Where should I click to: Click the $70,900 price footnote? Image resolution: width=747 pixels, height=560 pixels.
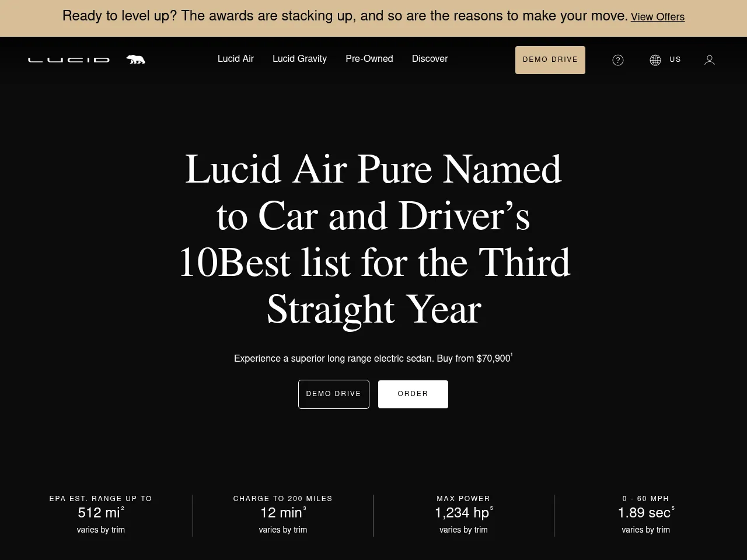click(x=512, y=355)
